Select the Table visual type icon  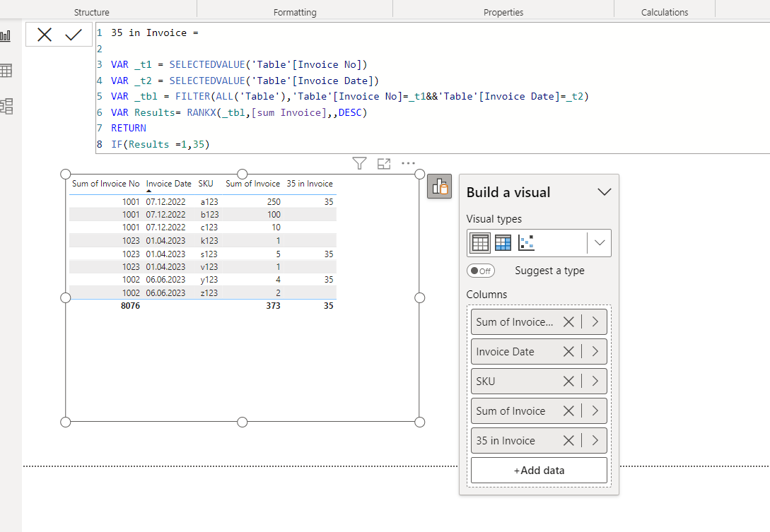(x=480, y=242)
